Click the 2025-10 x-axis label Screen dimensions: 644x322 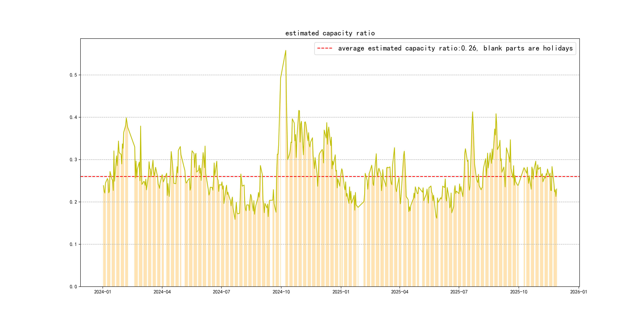pos(519,292)
